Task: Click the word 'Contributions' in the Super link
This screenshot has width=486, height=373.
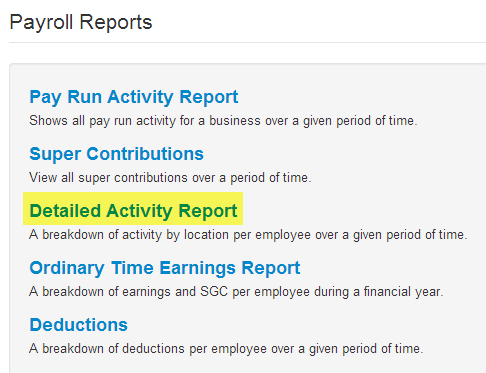Action: (145, 154)
